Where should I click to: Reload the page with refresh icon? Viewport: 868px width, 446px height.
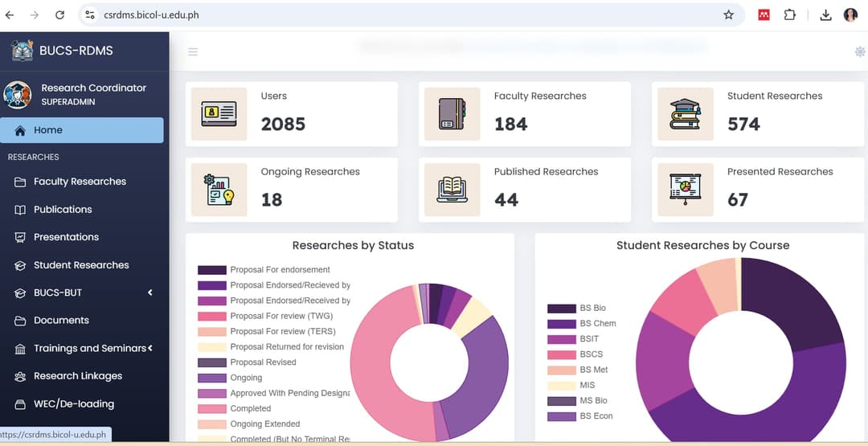59,15
